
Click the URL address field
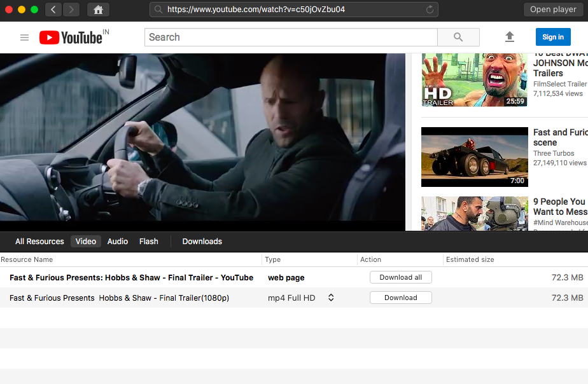coord(293,10)
